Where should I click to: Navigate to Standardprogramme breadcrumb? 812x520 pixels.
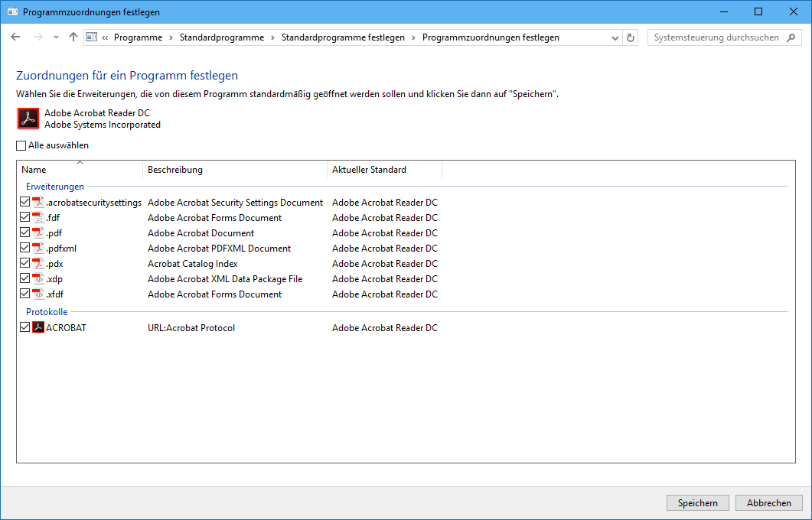(x=222, y=37)
